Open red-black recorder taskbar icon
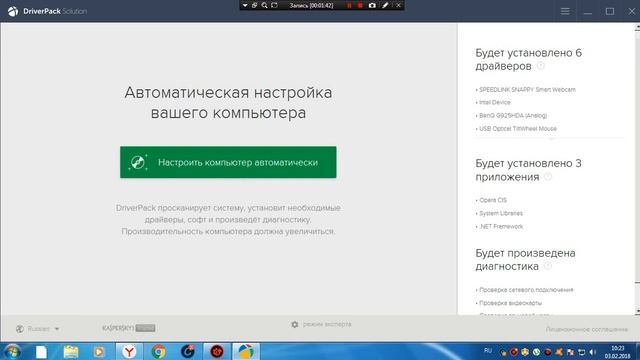640x360 pixels. (217, 351)
